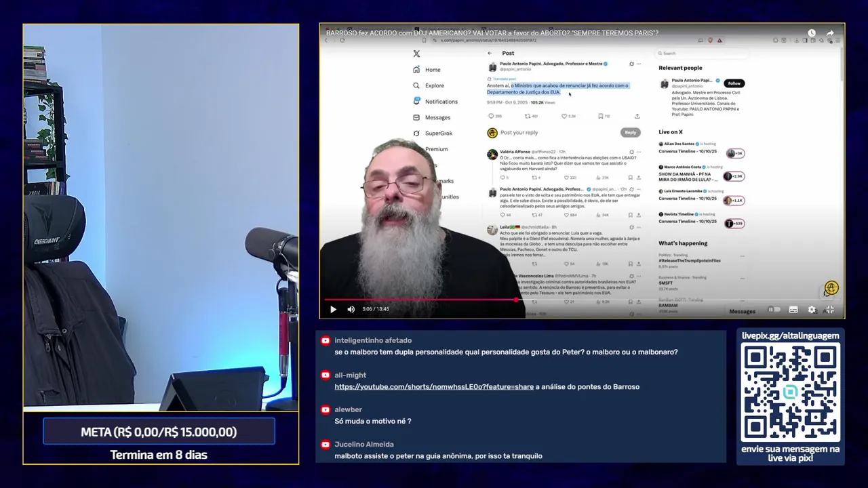Click YouTube icon beside all-might
This screenshot has width=868, height=488.
click(x=325, y=375)
